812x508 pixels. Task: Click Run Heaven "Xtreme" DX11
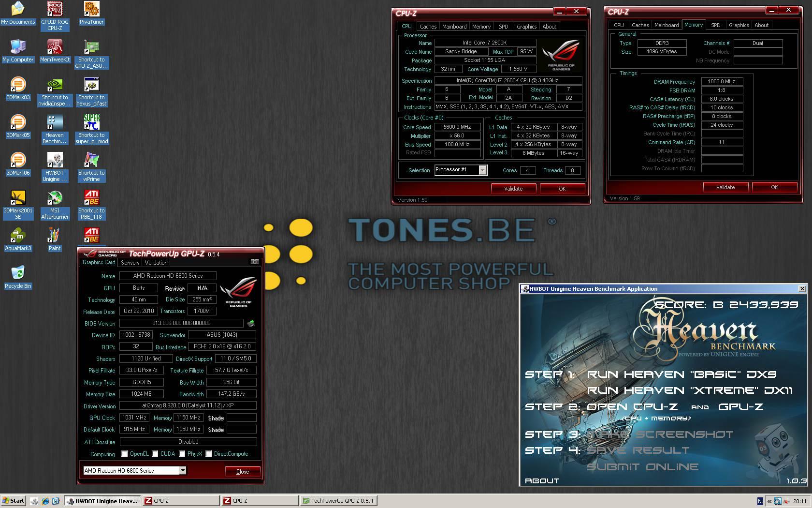pos(690,390)
